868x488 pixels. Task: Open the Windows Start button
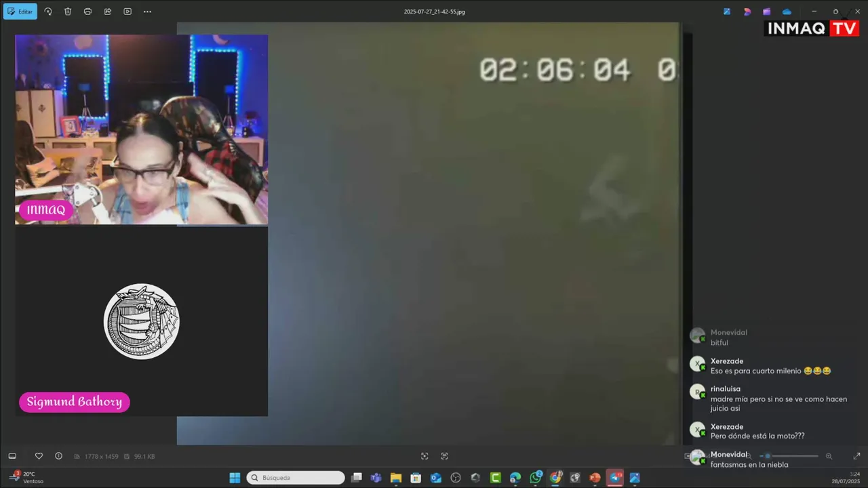coord(235,478)
